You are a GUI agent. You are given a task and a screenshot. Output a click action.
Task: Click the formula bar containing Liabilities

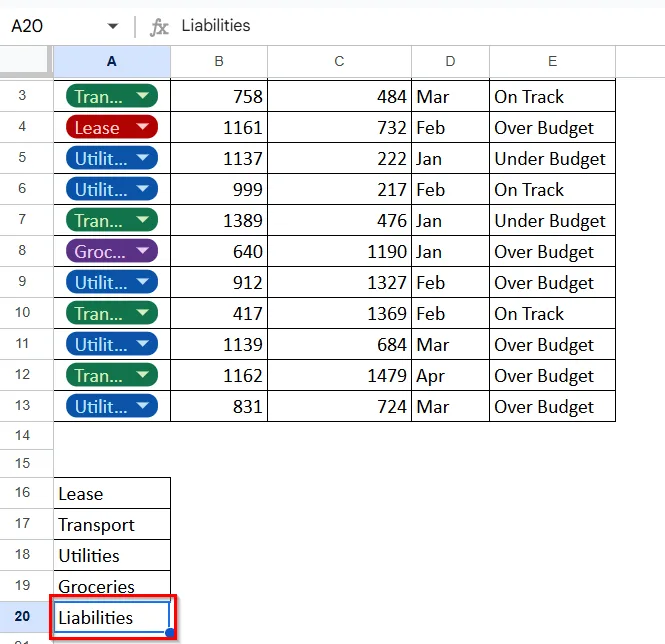[420, 26]
